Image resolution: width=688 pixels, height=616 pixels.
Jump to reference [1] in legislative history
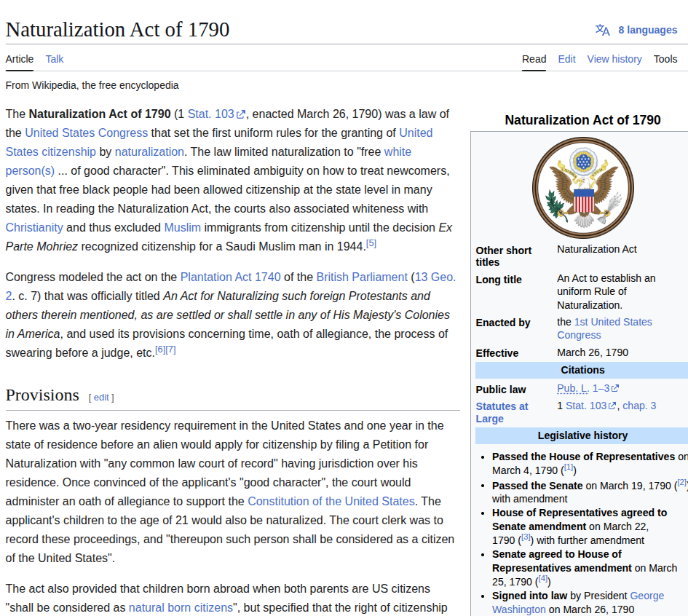(x=569, y=467)
